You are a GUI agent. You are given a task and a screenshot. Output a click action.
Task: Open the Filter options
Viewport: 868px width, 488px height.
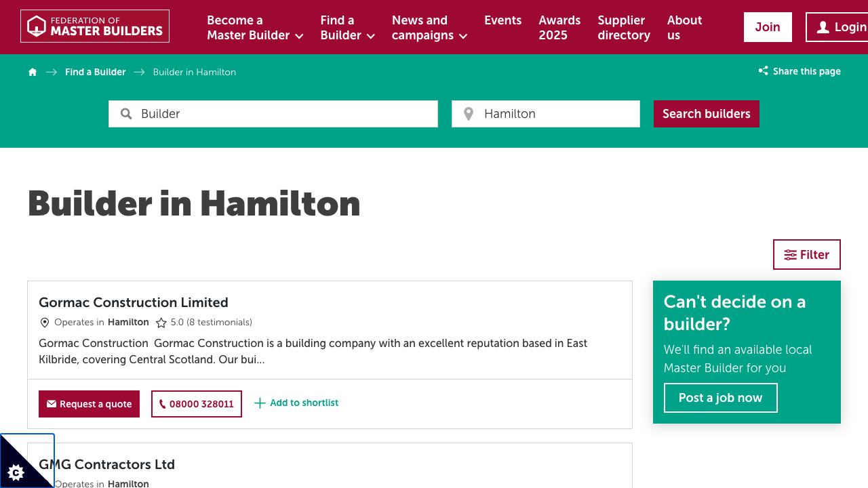pyautogui.click(x=806, y=254)
